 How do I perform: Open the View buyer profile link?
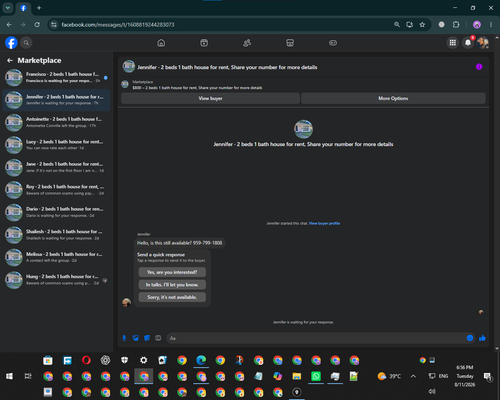324,223
